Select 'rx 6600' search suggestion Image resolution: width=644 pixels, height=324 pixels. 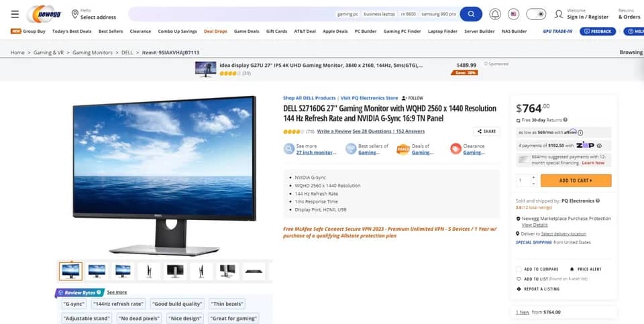[409, 14]
